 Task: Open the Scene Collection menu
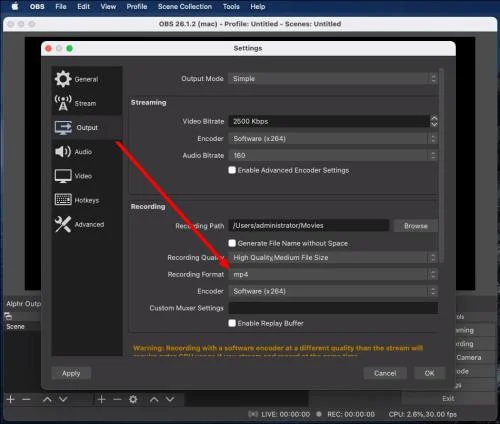pos(185,6)
